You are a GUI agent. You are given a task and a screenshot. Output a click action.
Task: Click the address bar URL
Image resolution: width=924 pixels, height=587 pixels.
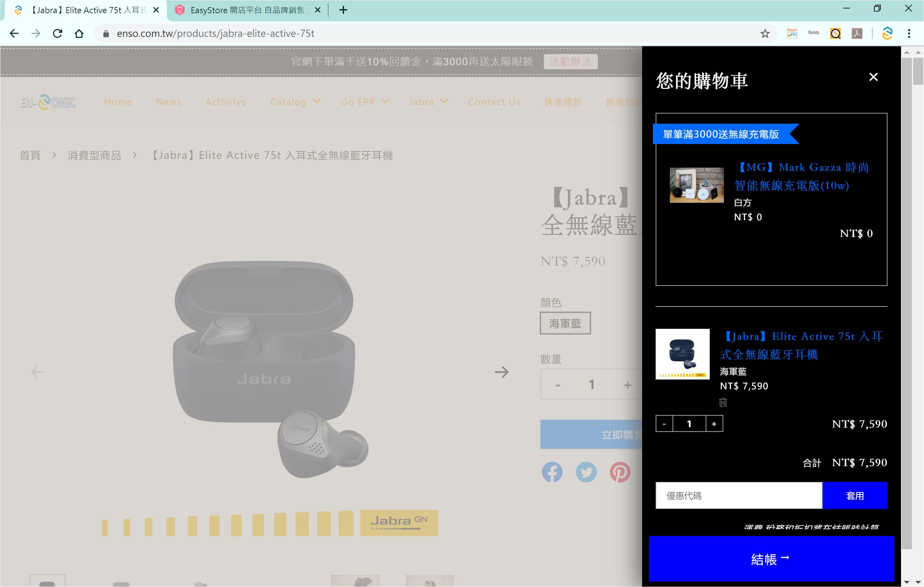point(215,33)
